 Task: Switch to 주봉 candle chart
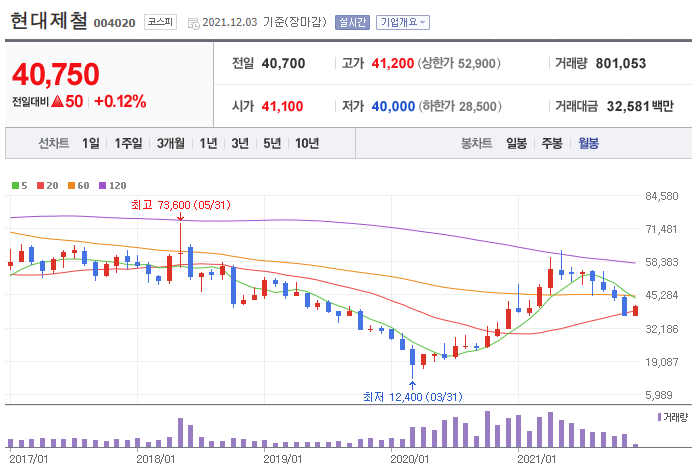click(552, 143)
